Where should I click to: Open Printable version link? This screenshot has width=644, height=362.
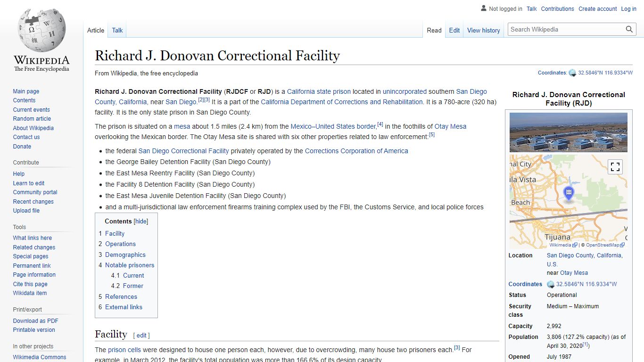pos(34,330)
